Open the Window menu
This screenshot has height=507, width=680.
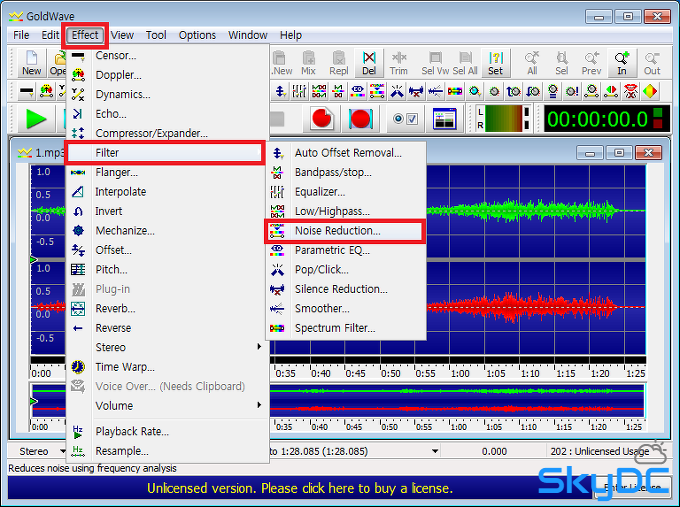coord(248,35)
